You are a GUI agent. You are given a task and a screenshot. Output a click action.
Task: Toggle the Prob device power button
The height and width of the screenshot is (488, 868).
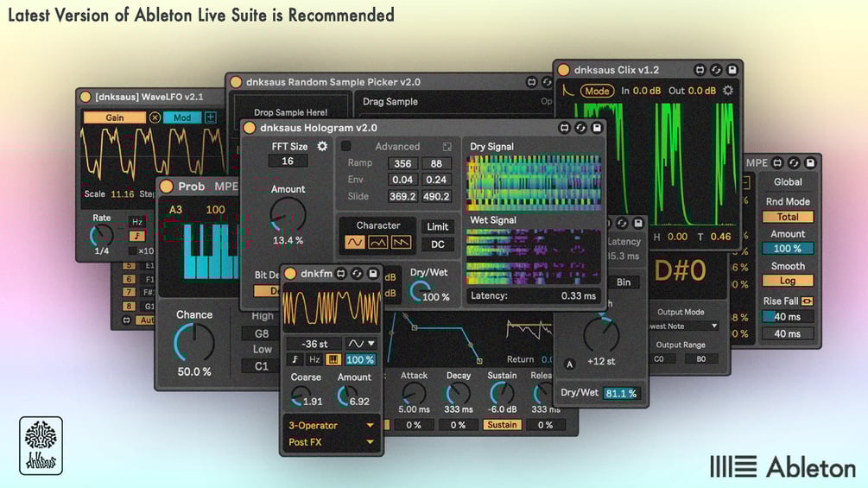(166, 187)
